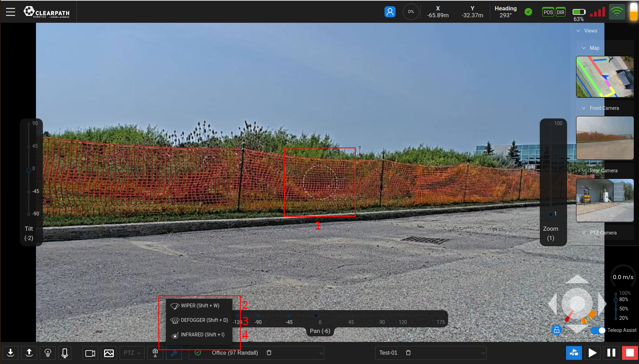Image resolution: width=639 pixels, height=364 pixels.
Task: Turn off the Teleop Assist switch
Action: [x=598, y=331]
